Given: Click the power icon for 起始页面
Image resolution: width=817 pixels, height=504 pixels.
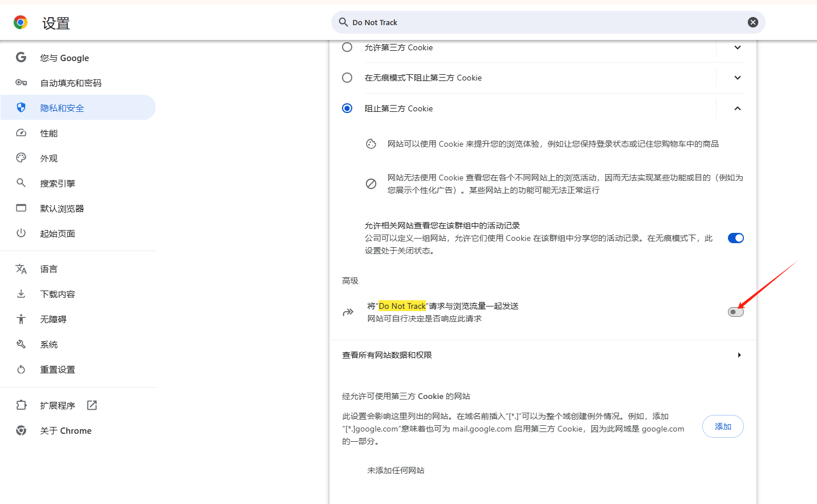Looking at the screenshot, I should pos(21,233).
